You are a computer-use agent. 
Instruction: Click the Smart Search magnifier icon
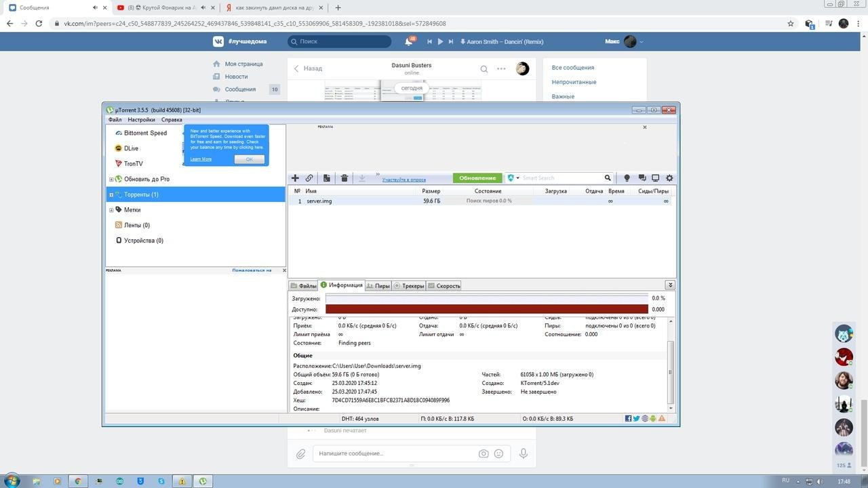pos(608,178)
